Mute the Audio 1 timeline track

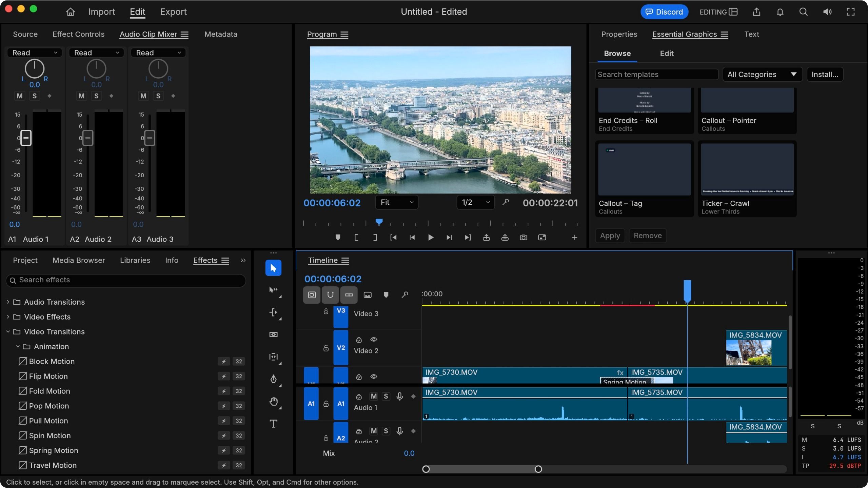point(374,396)
